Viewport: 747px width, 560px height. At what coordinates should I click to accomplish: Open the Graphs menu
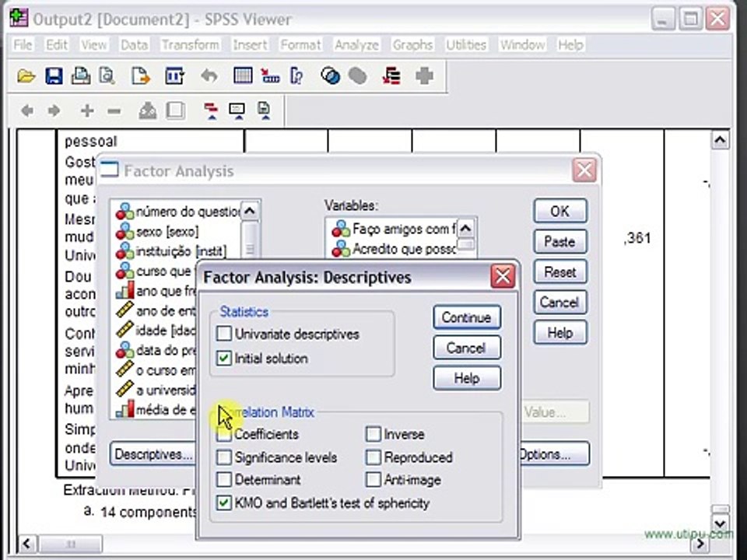coord(412,45)
